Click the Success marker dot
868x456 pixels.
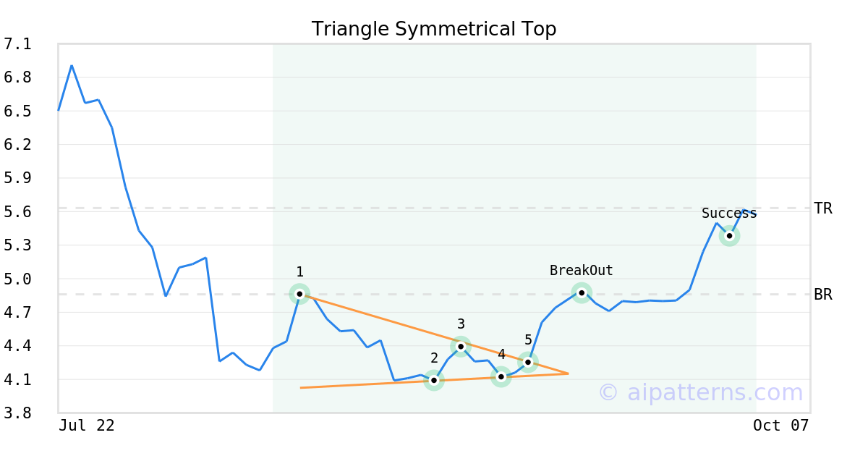point(729,235)
